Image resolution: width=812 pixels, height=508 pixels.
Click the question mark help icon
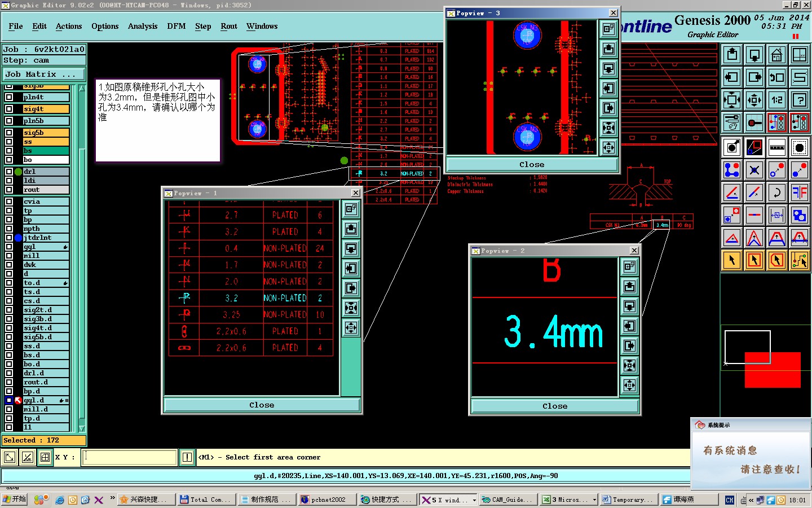(800, 100)
